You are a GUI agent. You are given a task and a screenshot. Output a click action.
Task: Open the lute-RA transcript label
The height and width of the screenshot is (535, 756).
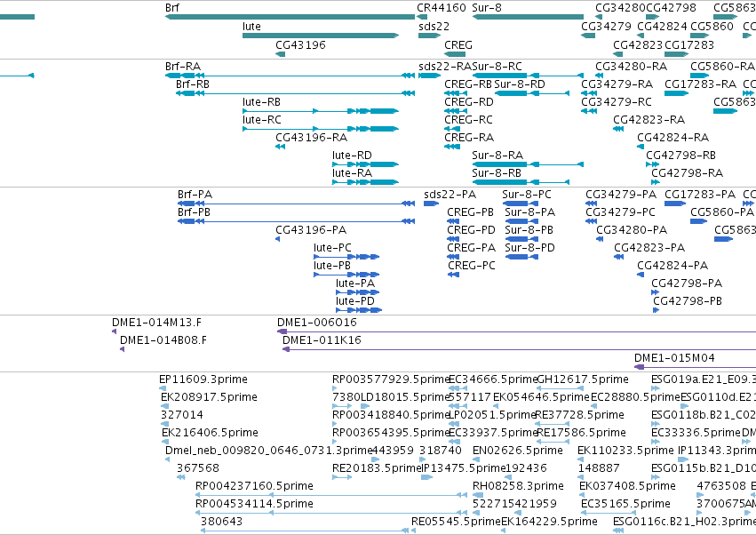tap(352, 173)
